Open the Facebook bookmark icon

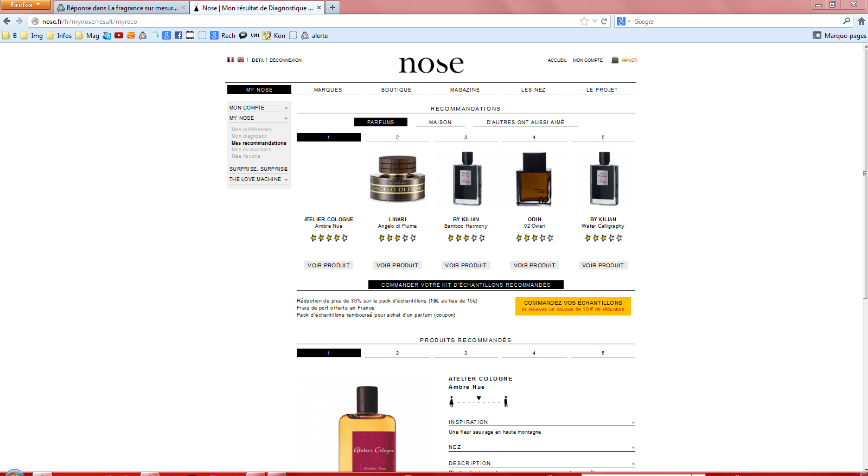[x=178, y=35]
